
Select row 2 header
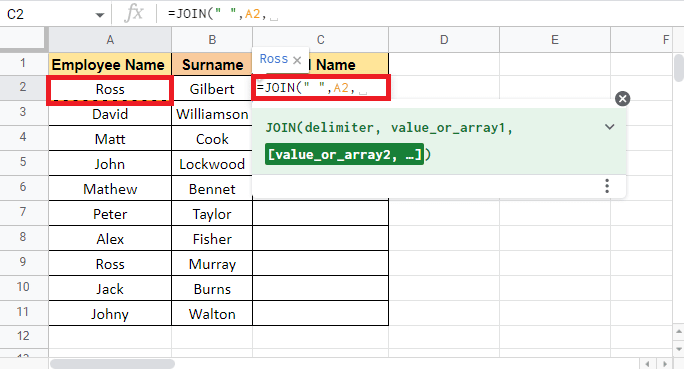click(x=23, y=87)
